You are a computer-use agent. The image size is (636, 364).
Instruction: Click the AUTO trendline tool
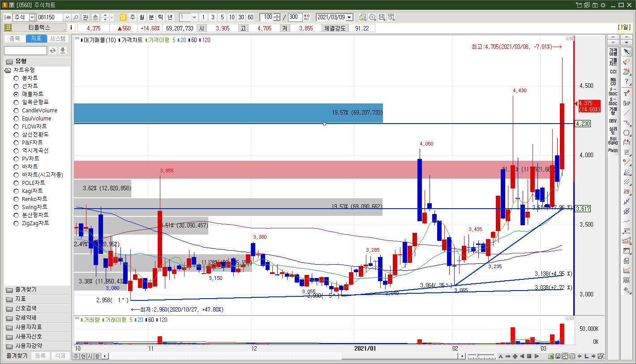point(627,241)
